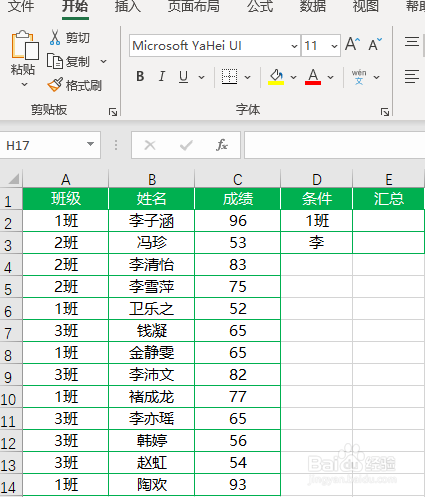
Task: Click the Paste clipboard icon
Action: coord(25,45)
